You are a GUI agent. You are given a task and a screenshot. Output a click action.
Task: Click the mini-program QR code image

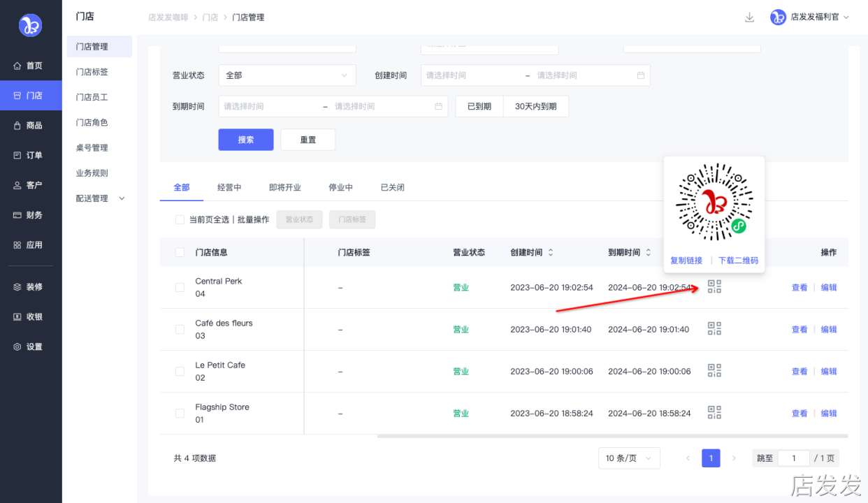tap(714, 203)
